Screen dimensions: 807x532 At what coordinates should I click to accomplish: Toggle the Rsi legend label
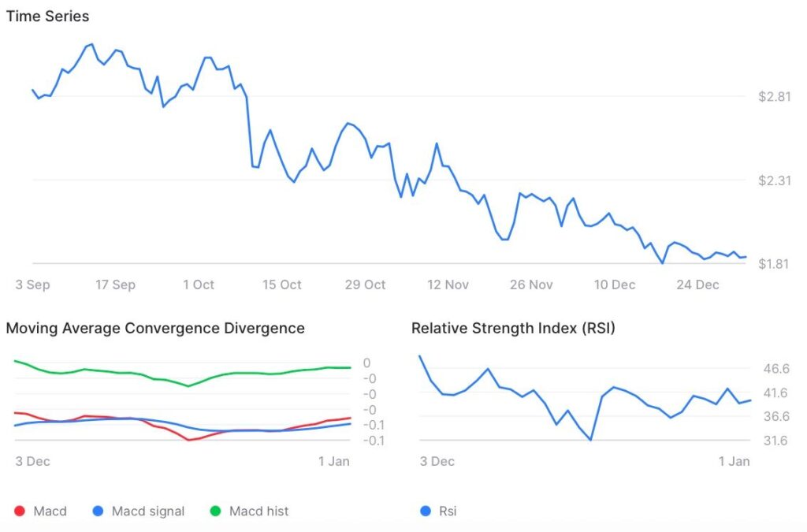tap(448, 512)
